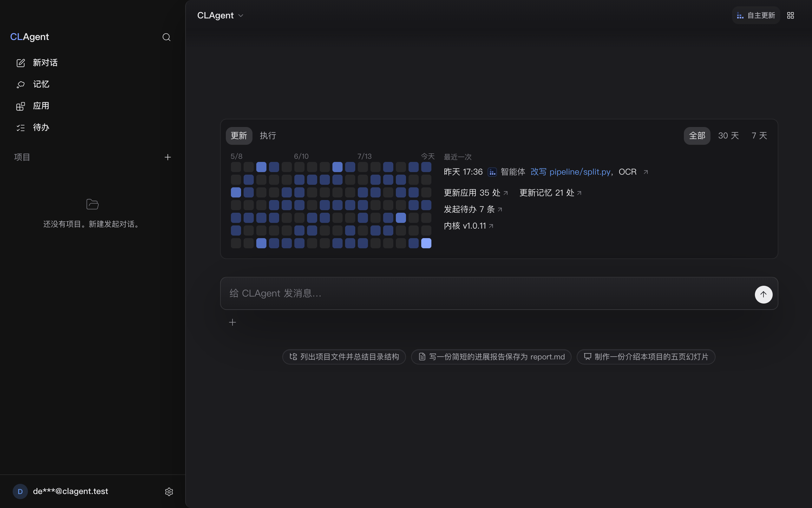Viewport: 812px width, 508px height.
Task: Open 更新应用 35 处 link
Action: click(476, 193)
